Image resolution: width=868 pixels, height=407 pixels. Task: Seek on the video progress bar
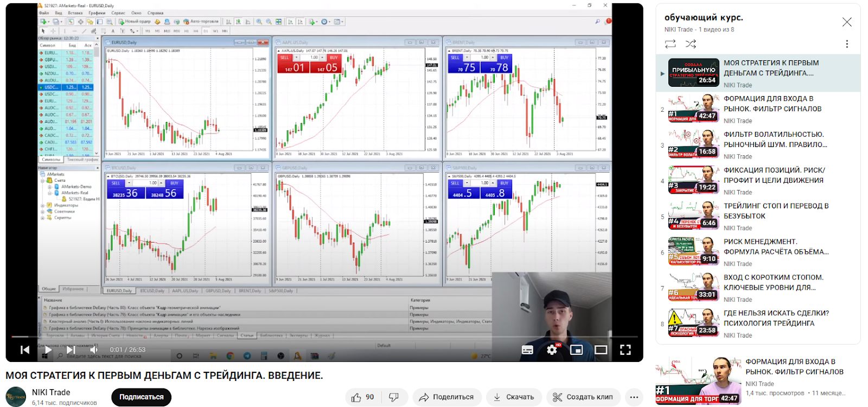[x=324, y=336]
